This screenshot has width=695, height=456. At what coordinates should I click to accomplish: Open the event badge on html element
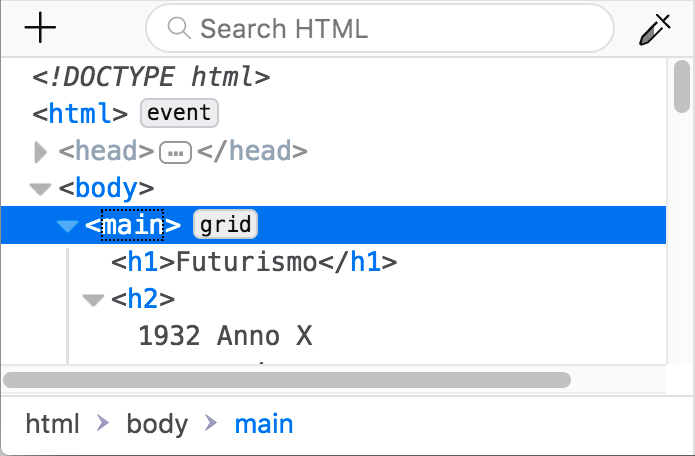(179, 113)
